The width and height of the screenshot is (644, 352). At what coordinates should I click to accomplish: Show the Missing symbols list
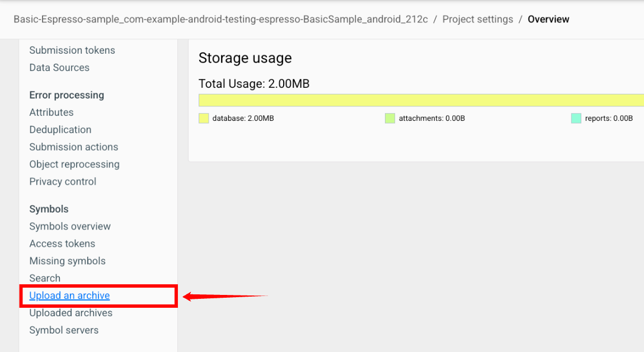click(x=67, y=261)
